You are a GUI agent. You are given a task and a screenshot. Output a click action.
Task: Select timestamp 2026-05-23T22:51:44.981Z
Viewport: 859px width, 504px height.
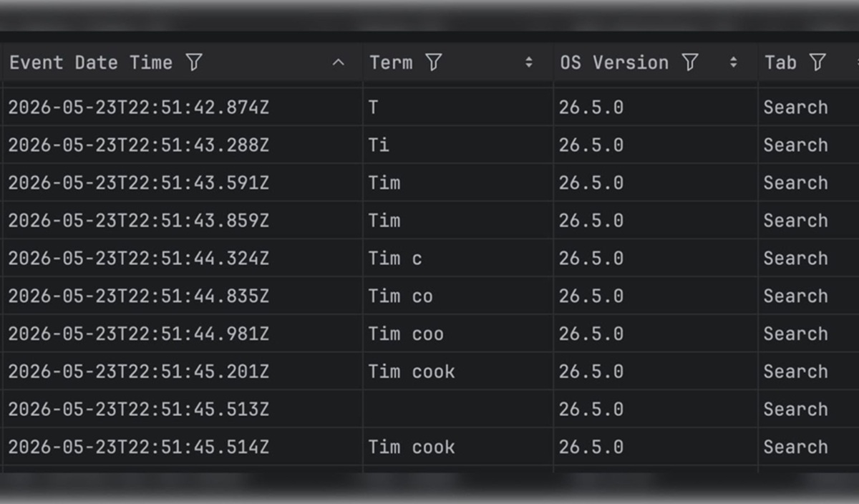[x=138, y=334]
